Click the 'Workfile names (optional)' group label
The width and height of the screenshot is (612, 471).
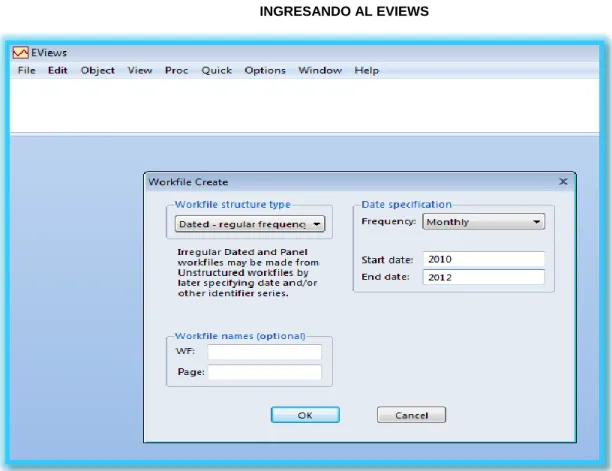[240, 336]
